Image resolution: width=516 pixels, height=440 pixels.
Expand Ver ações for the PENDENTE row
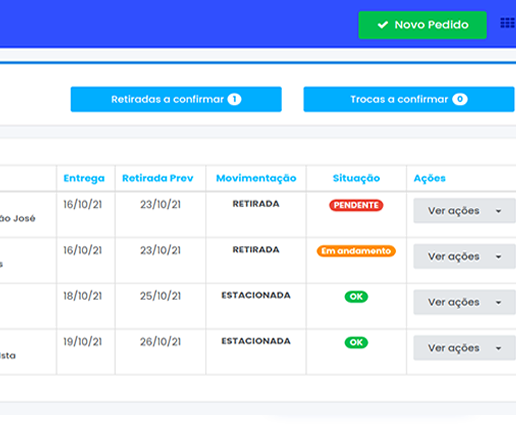pyautogui.click(x=465, y=211)
